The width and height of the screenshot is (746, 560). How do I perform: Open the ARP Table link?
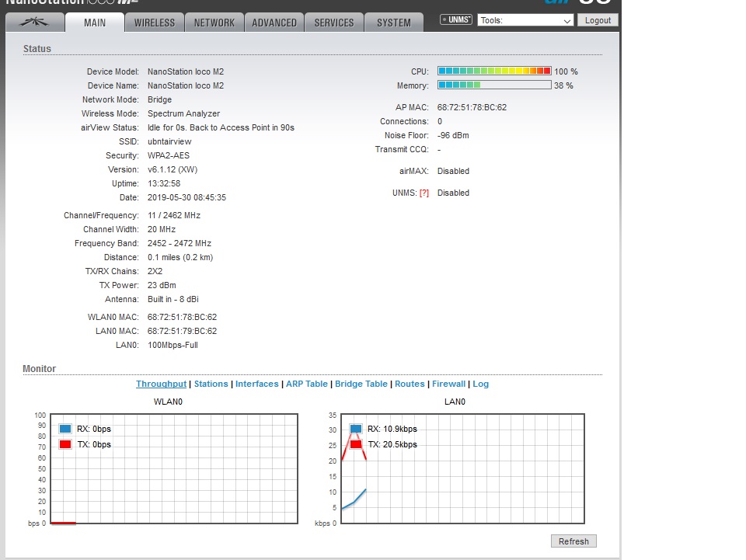click(x=307, y=384)
